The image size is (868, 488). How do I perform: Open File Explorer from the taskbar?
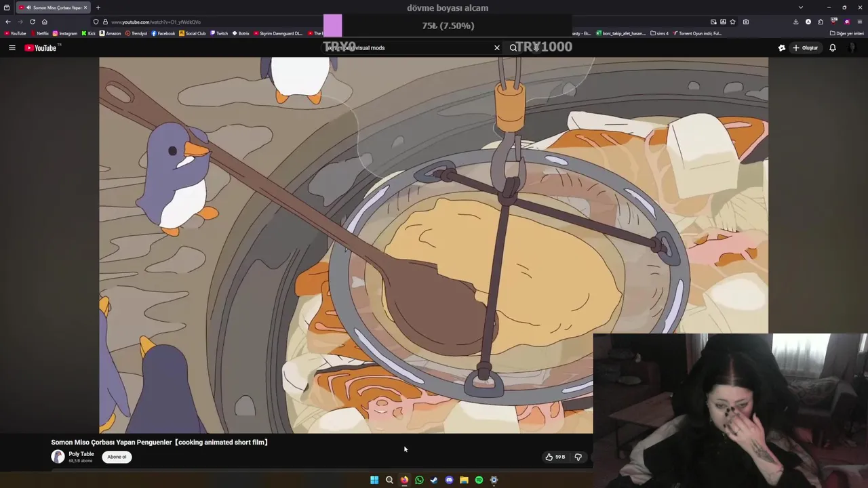464,480
